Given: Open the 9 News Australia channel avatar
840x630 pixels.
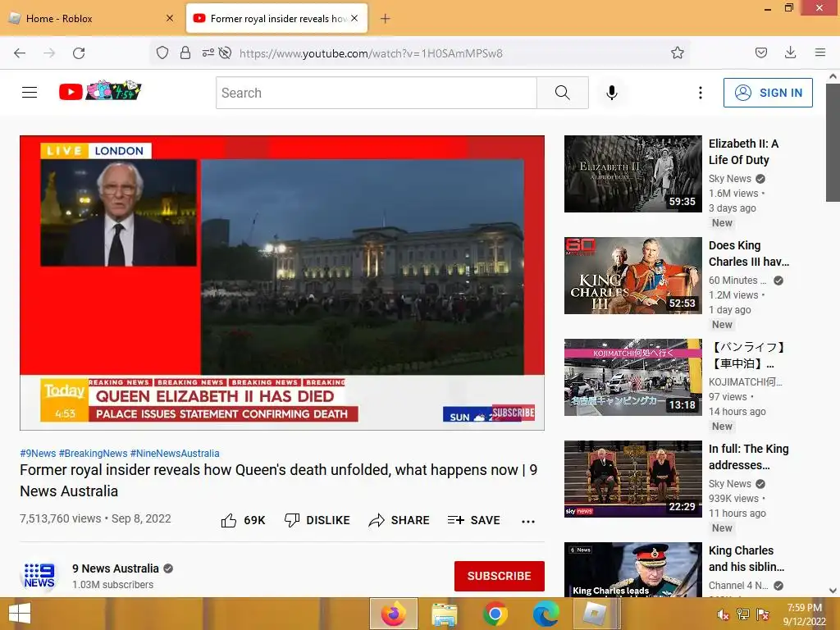Looking at the screenshot, I should coord(39,576).
